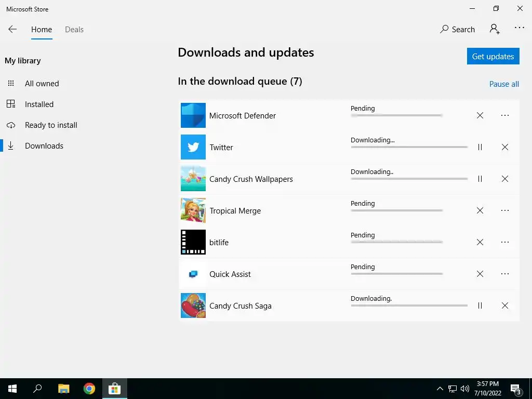Viewport: 532px width, 399px height.
Task: Pause Candy Crush Wallpapers download
Action: pyautogui.click(x=480, y=179)
